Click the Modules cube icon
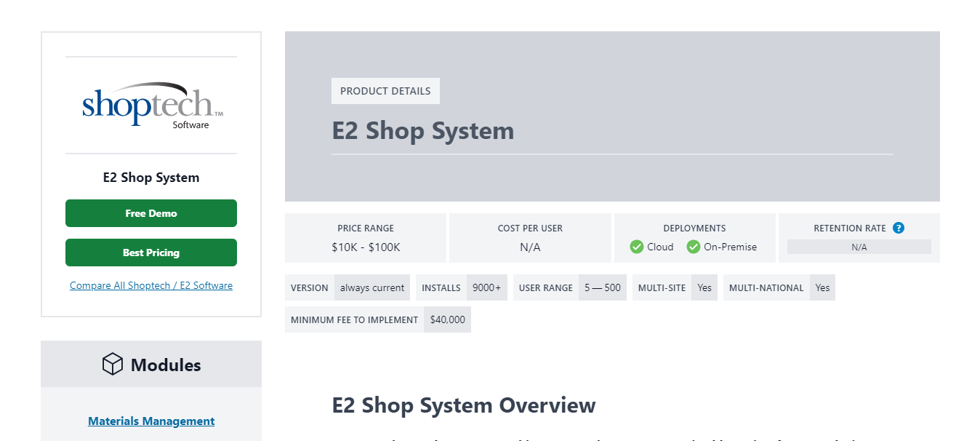 [x=113, y=364]
